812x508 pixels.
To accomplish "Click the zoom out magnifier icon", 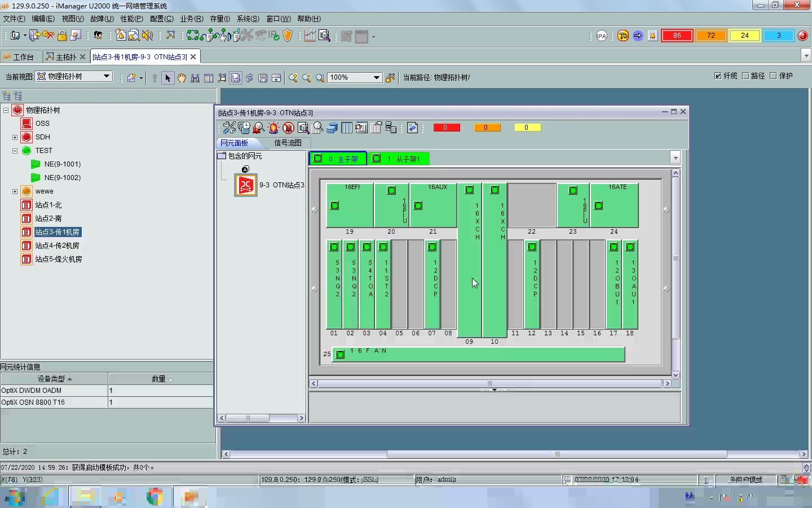I will [x=307, y=78].
